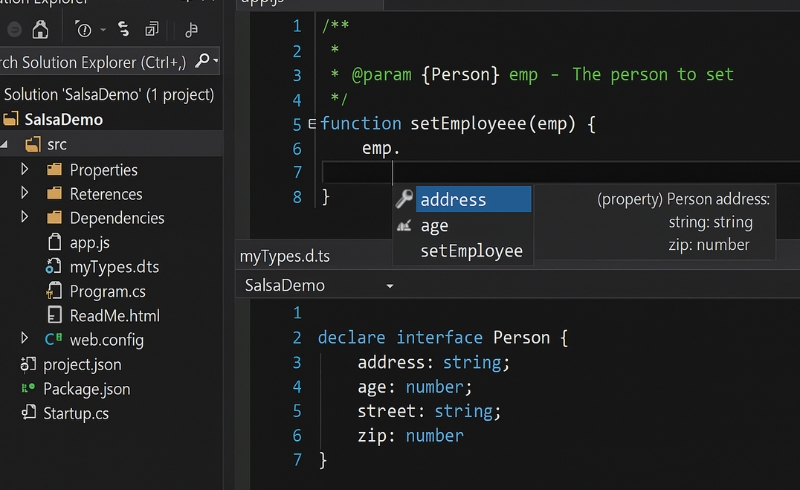Click the References folder icon
This screenshot has height=490, width=800.
(54, 194)
